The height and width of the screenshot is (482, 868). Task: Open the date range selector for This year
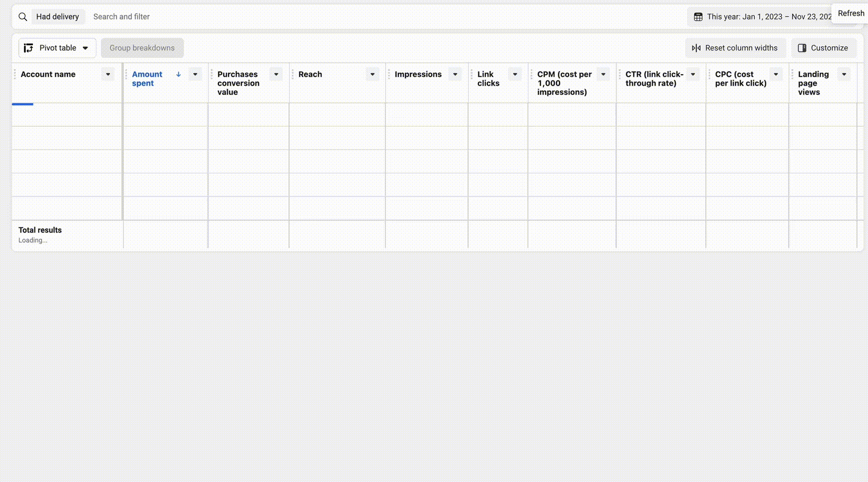pos(769,17)
